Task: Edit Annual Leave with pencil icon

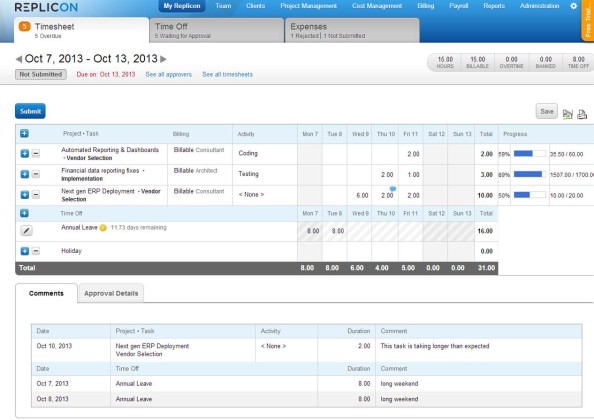Action: (x=26, y=230)
